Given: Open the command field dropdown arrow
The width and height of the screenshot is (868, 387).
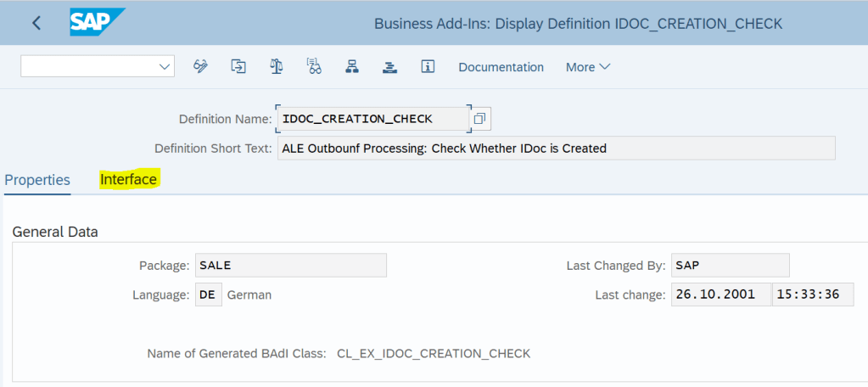Looking at the screenshot, I should [165, 66].
